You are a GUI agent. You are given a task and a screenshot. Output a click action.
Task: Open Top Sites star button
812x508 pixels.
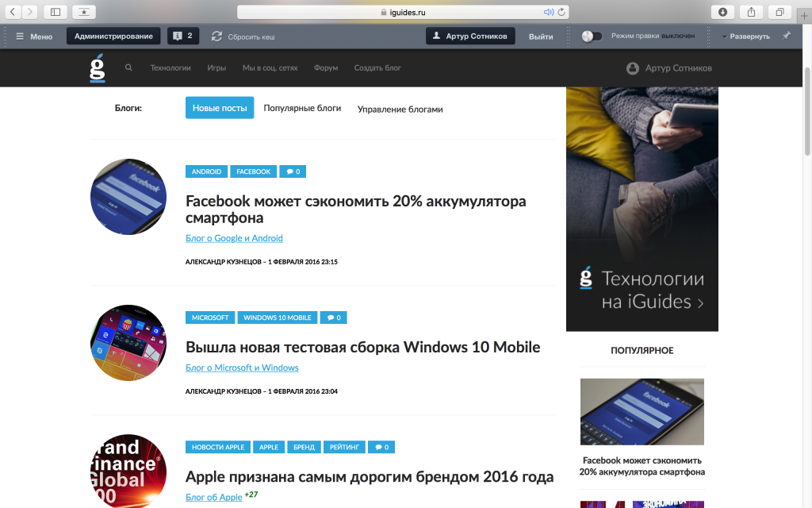click(84, 12)
